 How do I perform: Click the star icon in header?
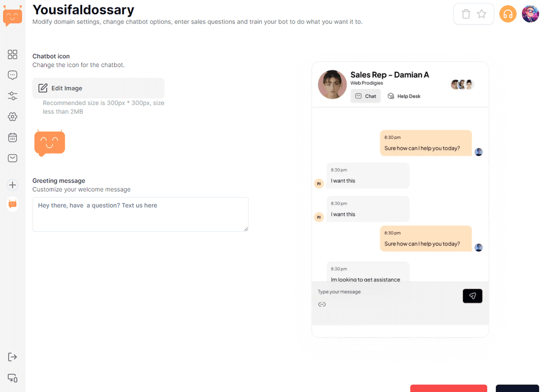pyautogui.click(x=482, y=14)
